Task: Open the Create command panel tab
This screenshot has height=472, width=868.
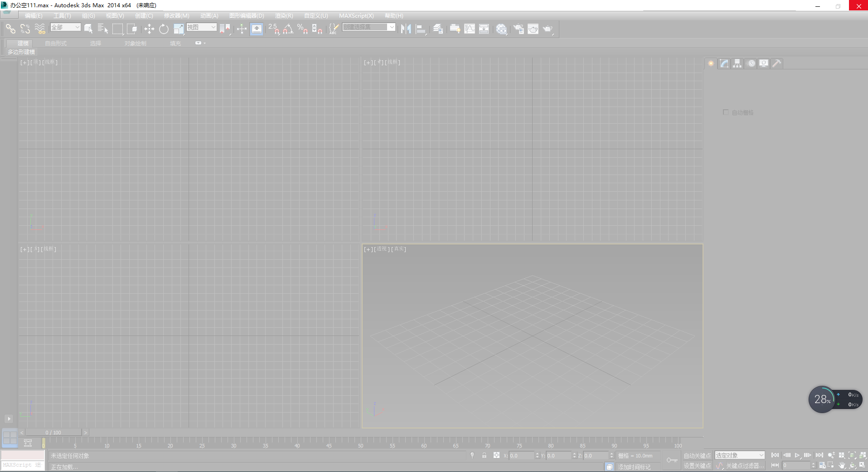Action: tap(711, 63)
